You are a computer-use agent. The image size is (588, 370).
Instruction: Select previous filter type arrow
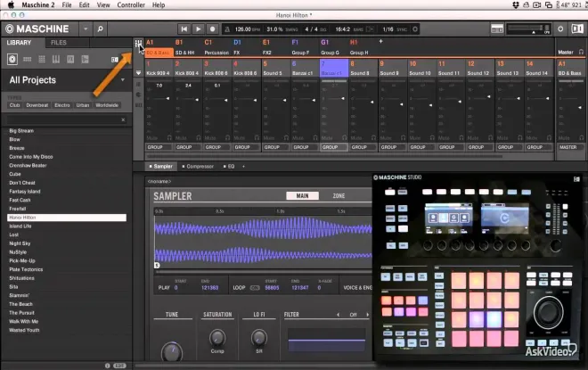point(339,315)
